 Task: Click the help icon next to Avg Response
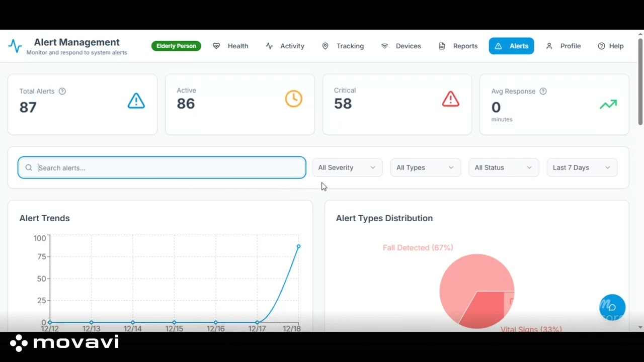point(543,91)
